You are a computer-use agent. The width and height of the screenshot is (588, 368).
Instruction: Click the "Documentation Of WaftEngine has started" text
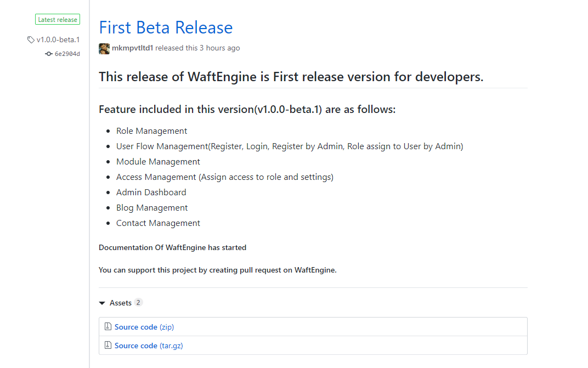pyautogui.click(x=172, y=247)
